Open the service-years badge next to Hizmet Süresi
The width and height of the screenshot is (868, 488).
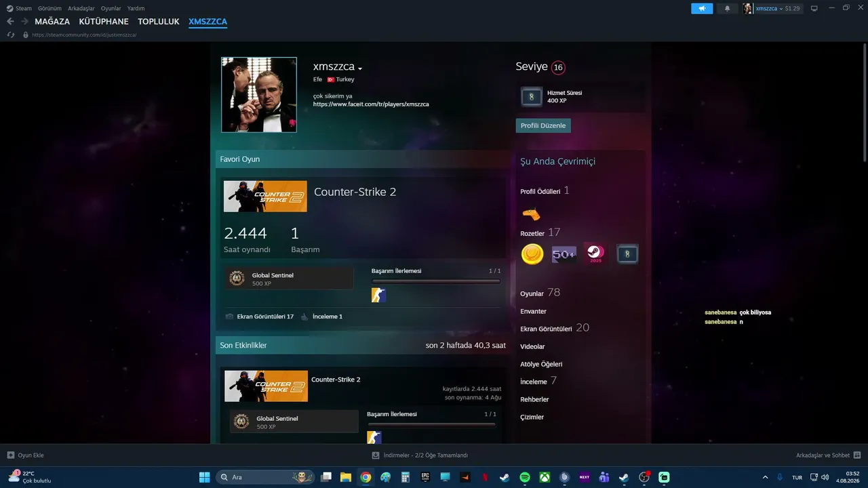pos(532,97)
